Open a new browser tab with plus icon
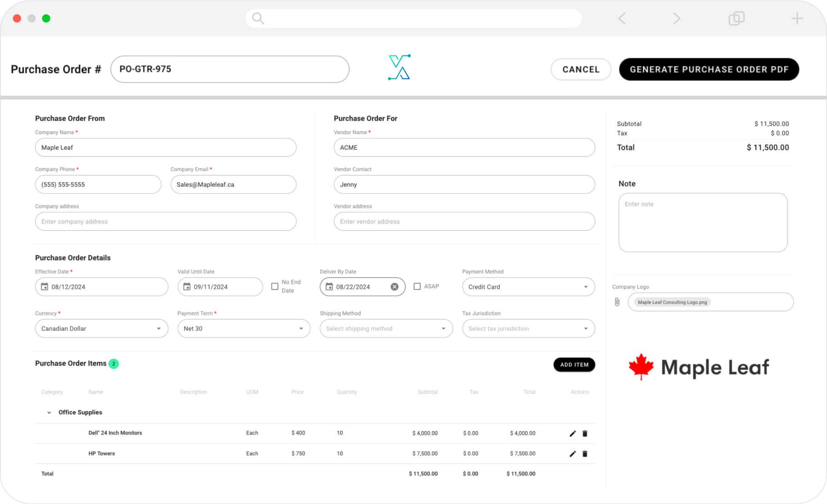This screenshot has width=827, height=504. tap(797, 18)
